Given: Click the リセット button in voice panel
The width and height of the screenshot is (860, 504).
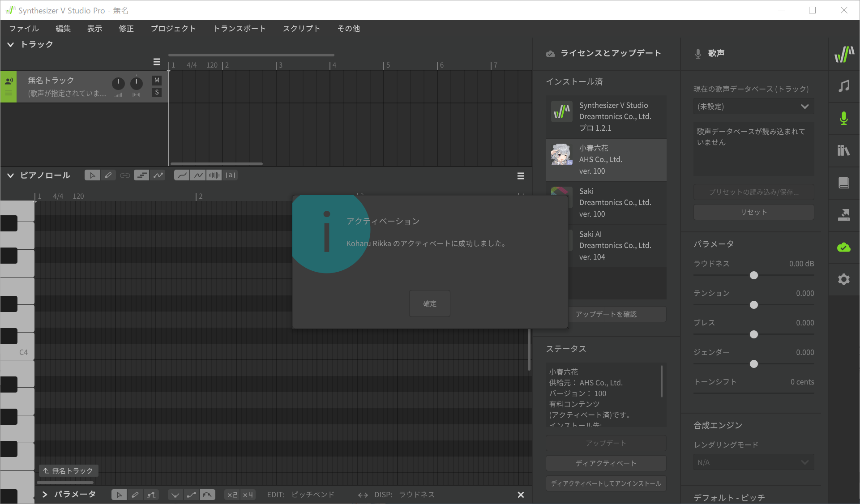Looking at the screenshot, I should (x=754, y=212).
